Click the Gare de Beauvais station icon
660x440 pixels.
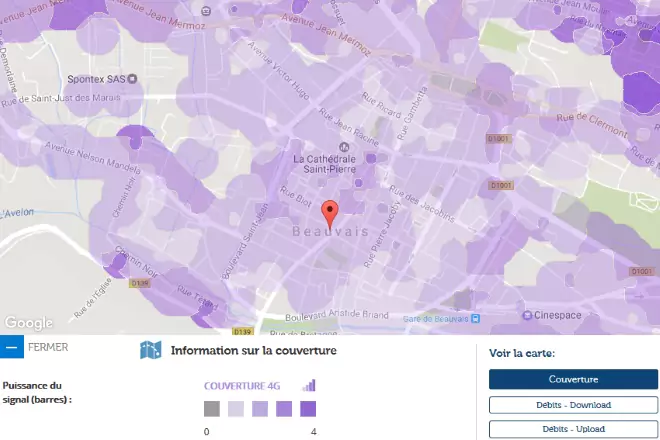[475, 318]
